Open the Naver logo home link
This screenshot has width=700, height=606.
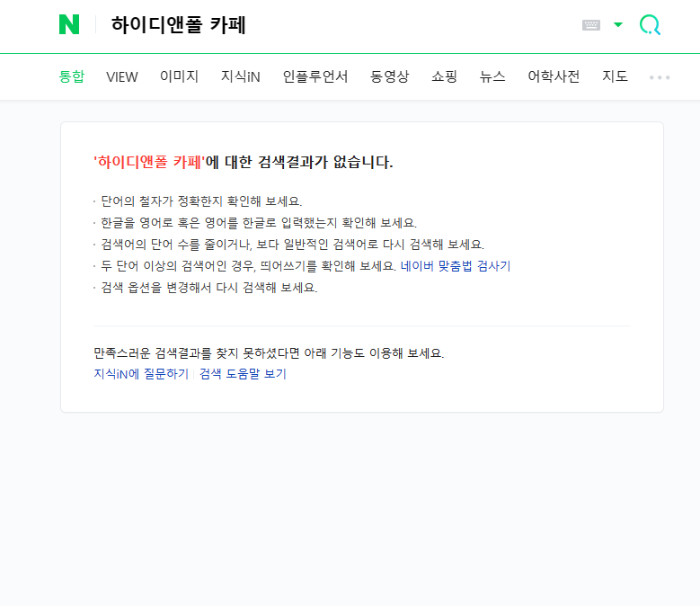(x=69, y=24)
